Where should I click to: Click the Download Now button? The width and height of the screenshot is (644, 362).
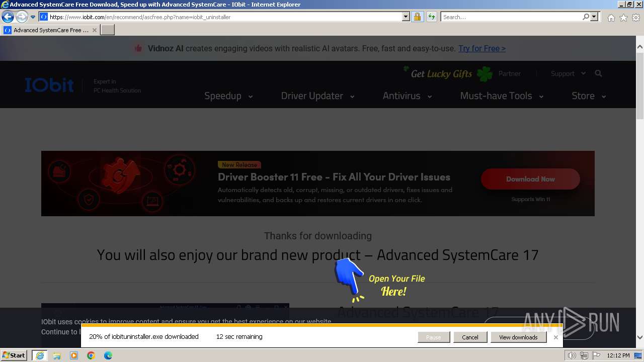point(530,179)
